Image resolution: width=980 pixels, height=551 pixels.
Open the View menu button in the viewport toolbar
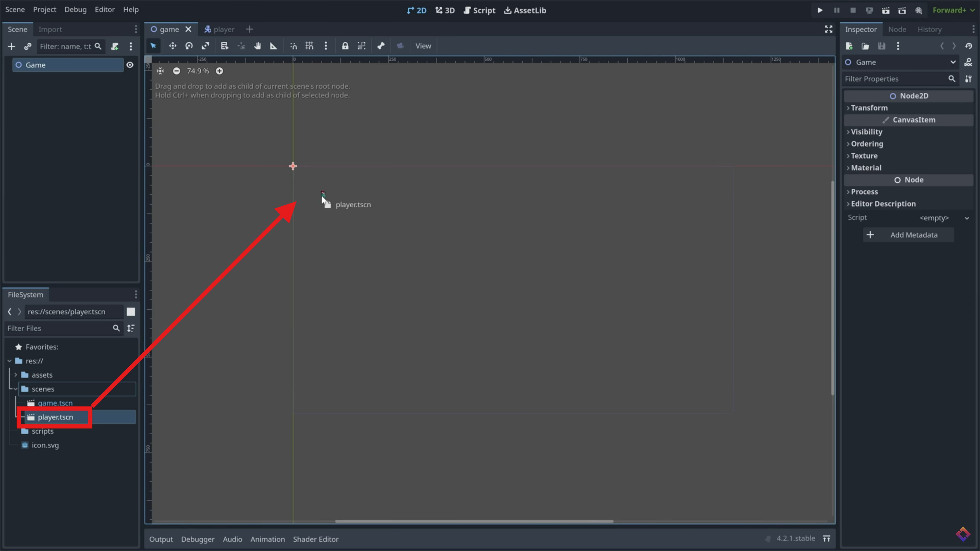423,46
